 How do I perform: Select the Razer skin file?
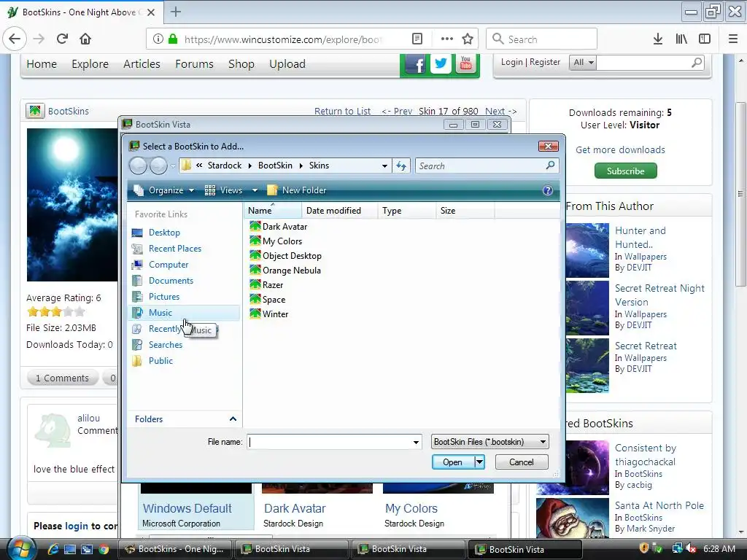266,285
